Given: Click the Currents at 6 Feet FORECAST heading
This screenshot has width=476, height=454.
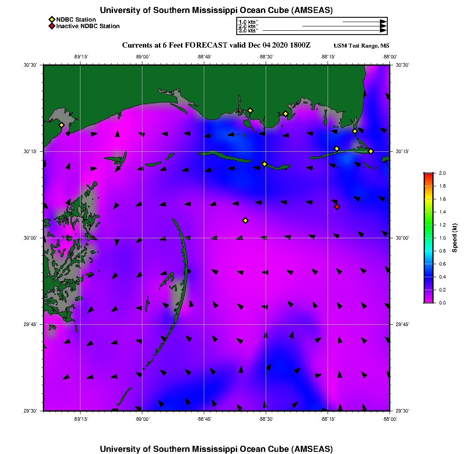Looking at the screenshot, I should click(216, 45).
